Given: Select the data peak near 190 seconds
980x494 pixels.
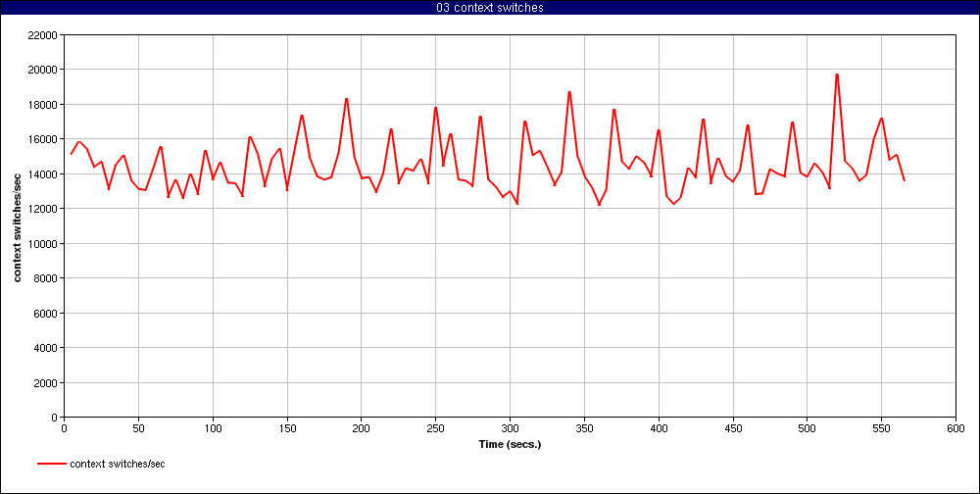Looking at the screenshot, I should tap(346, 99).
